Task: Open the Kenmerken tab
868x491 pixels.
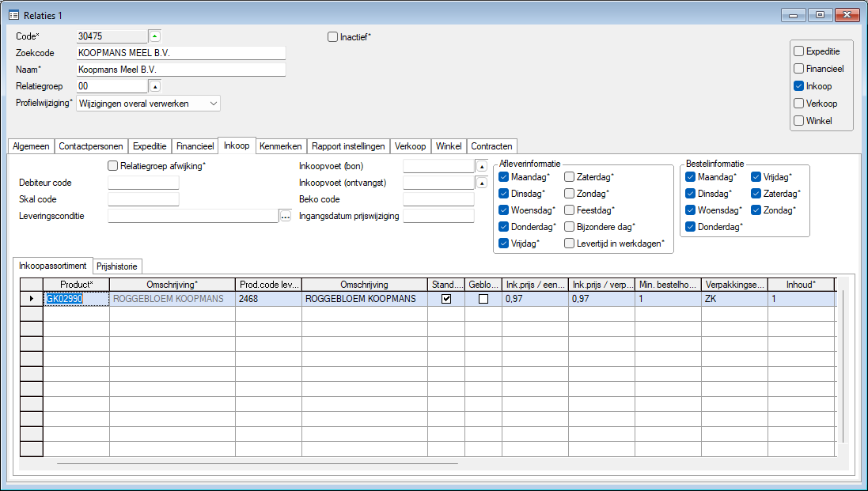Action: point(281,146)
